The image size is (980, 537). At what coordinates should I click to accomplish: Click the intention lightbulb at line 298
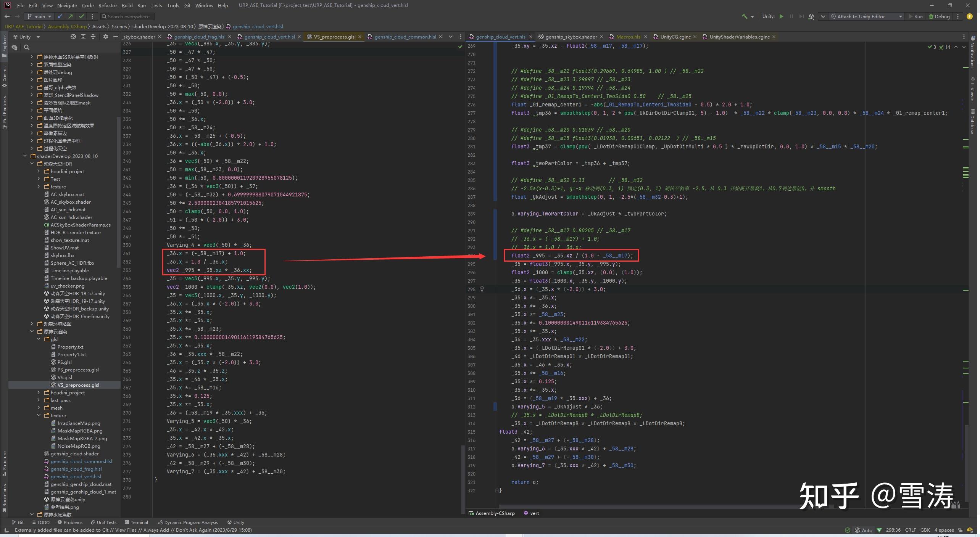click(x=482, y=289)
